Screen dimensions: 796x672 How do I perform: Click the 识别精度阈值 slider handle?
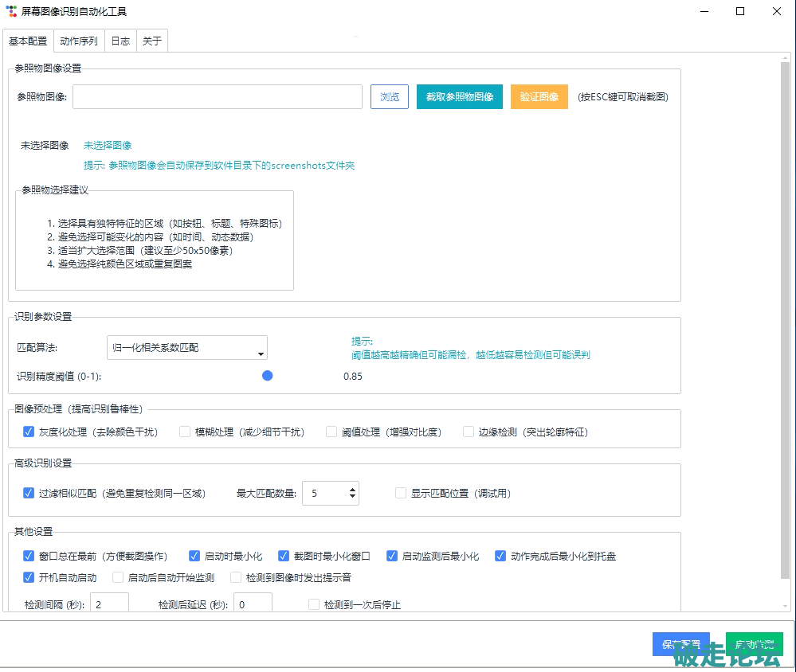[x=268, y=376]
